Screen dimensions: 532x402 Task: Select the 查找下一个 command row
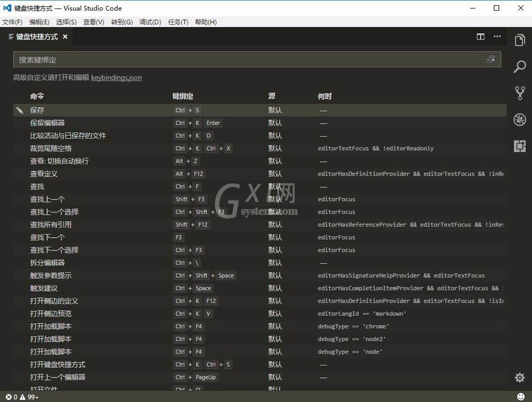(x=260, y=238)
